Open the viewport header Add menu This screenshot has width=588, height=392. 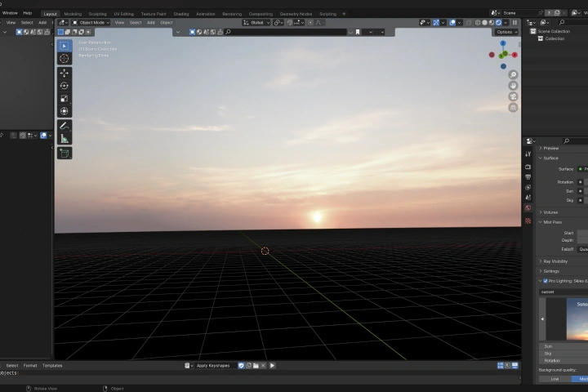[x=151, y=23]
